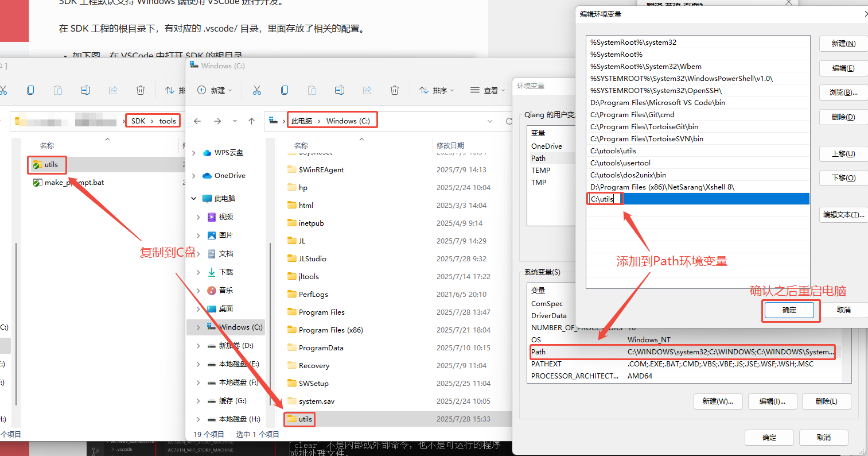Image resolution: width=868 pixels, height=456 pixels.
Task: Expand the WPS云盘 tree node
Action: tap(193, 153)
